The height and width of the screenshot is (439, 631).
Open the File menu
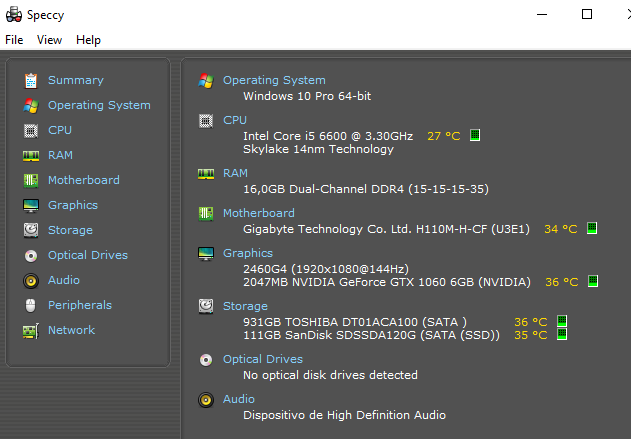pyautogui.click(x=14, y=40)
